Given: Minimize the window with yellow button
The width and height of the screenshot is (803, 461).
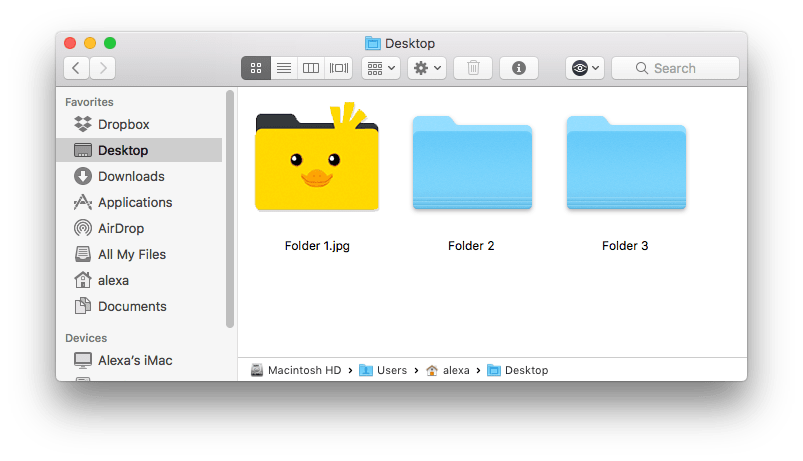Looking at the screenshot, I should [90, 43].
